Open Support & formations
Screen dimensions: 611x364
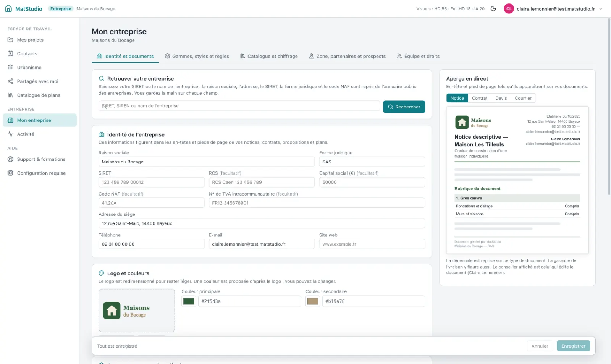click(x=40, y=159)
